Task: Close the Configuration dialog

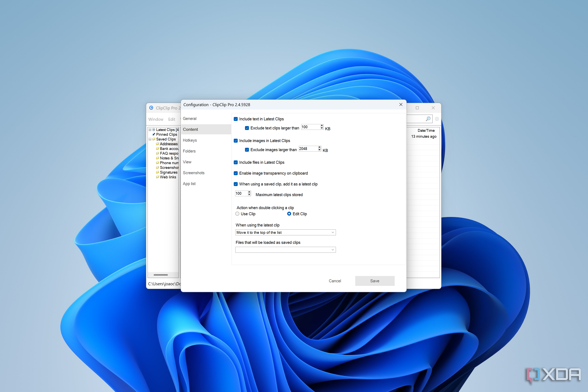Action: pyautogui.click(x=401, y=105)
